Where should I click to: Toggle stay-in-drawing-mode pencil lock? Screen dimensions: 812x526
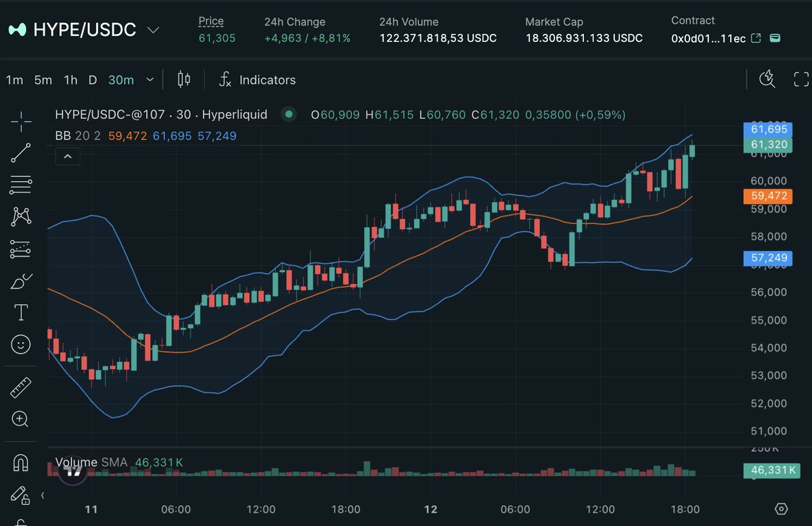21,496
